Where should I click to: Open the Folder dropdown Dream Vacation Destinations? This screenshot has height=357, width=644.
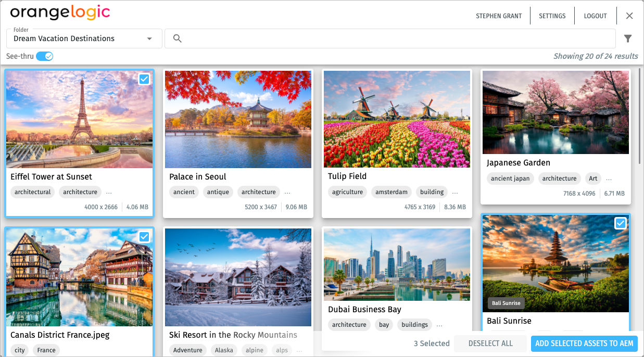[x=84, y=39]
